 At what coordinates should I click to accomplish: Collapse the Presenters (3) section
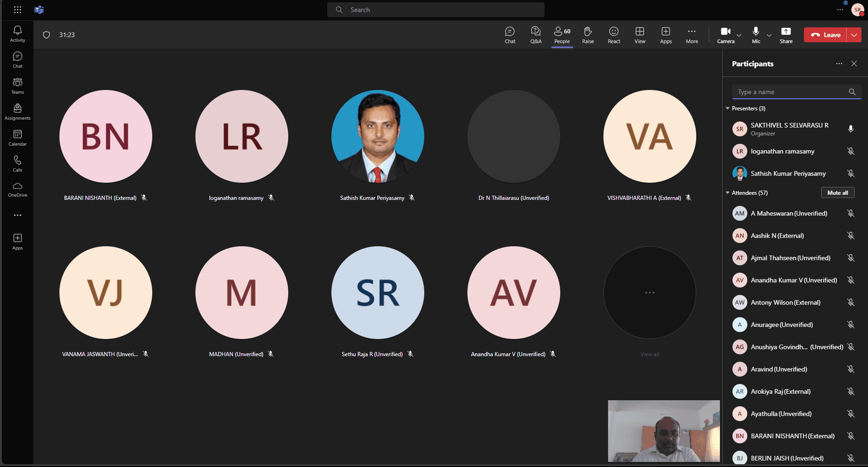click(728, 109)
